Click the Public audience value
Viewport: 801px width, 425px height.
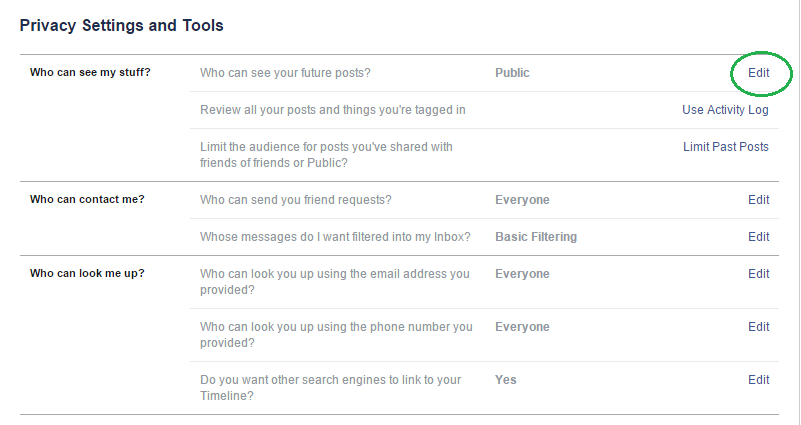(512, 73)
